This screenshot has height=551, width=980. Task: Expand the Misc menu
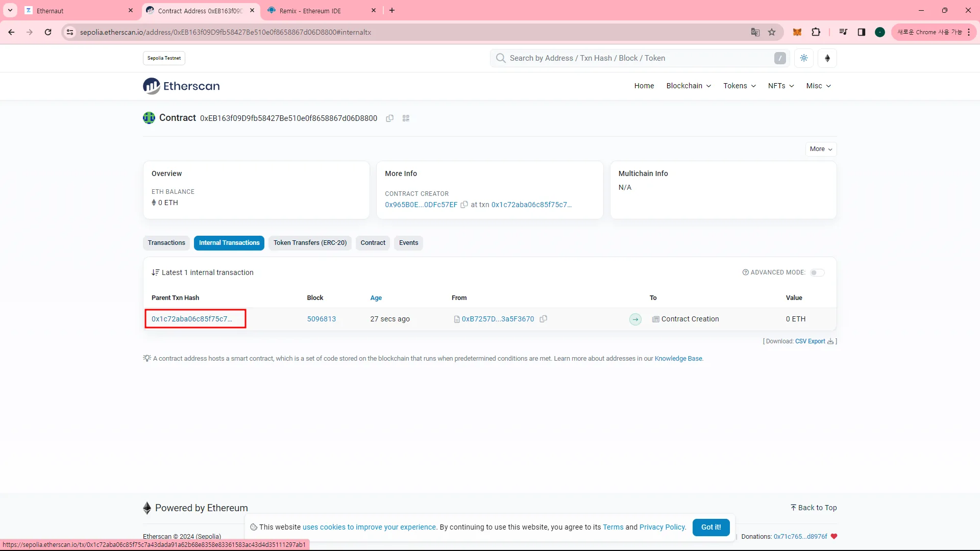(x=819, y=86)
